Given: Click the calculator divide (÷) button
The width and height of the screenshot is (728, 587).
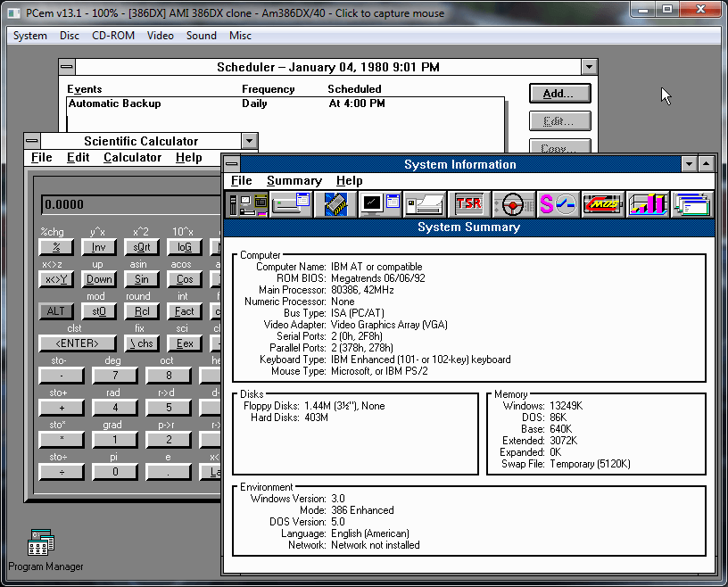Looking at the screenshot, I should (x=62, y=472).
